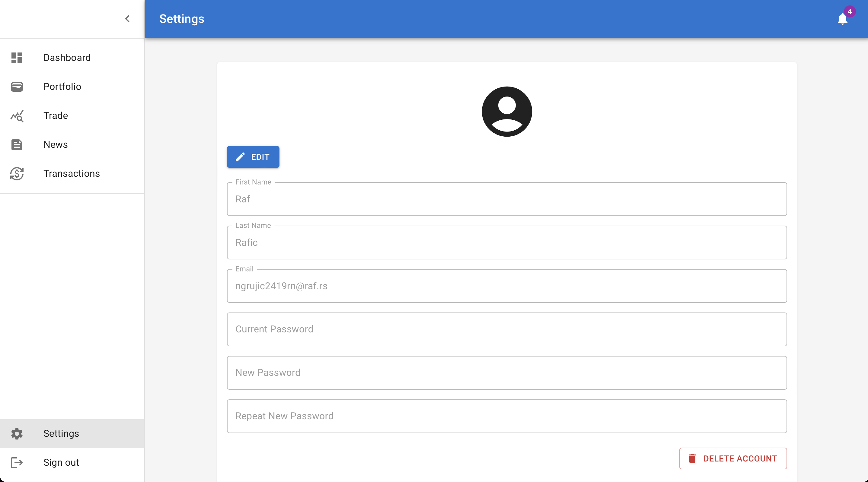View the Transactions page
868x482 pixels.
pyautogui.click(x=72, y=173)
